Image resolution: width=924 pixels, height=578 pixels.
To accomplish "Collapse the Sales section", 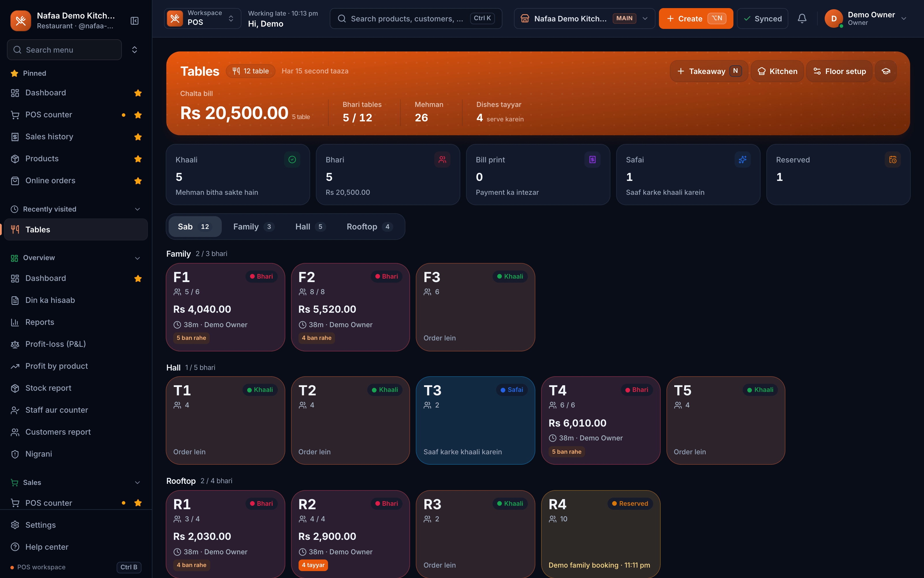I will pos(137,482).
